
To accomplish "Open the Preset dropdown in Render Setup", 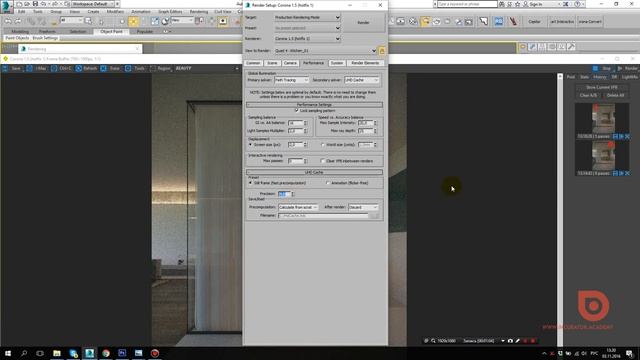I will [x=307, y=28].
